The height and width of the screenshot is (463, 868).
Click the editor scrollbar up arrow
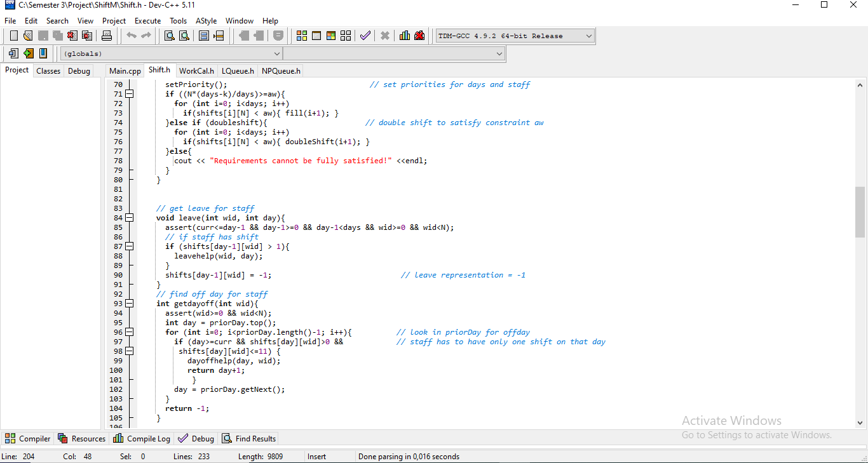coord(860,84)
